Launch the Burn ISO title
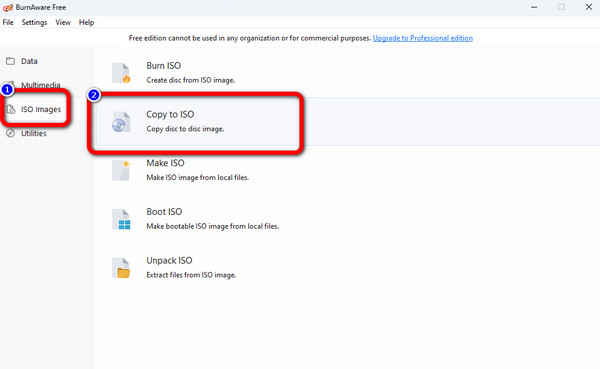This screenshot has height=369, width=600. (163, 66)
